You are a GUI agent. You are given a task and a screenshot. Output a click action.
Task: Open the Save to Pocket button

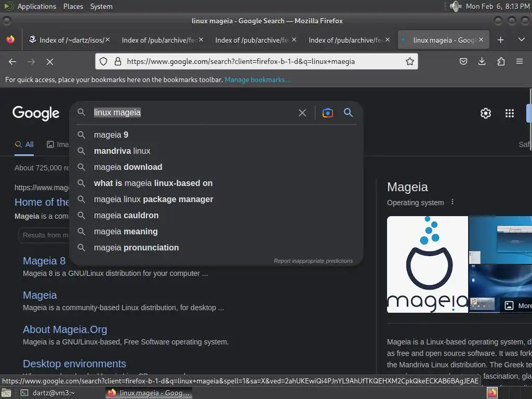(x=463, y=61)
